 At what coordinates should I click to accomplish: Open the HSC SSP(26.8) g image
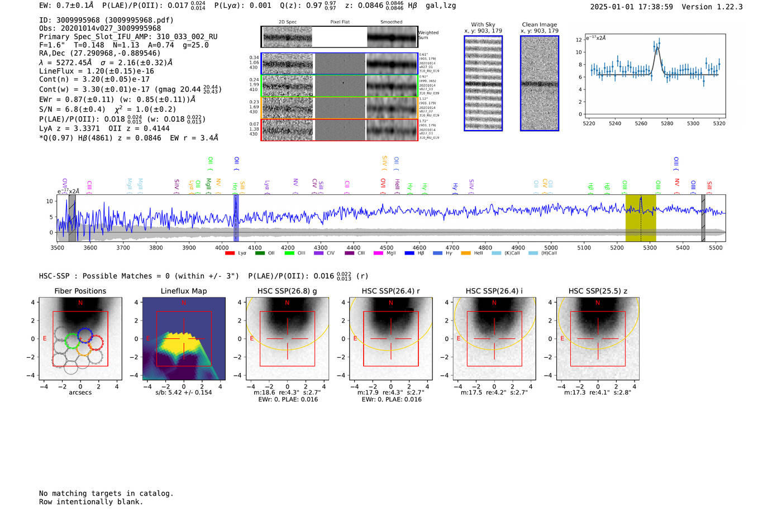click(287, 339)
